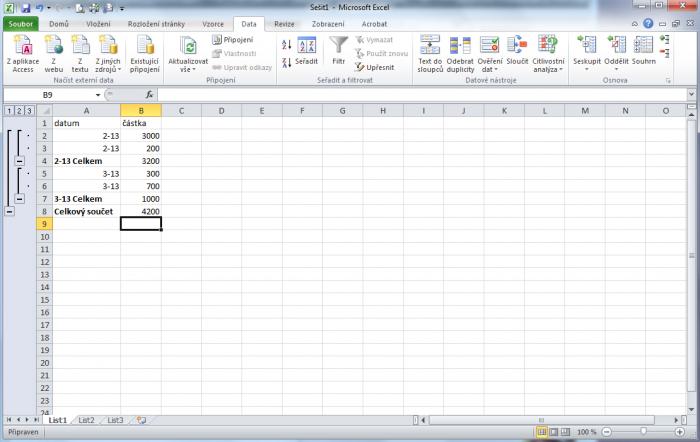The height and width of the screenshot is (442, 700).
Task: Switch to the Vzorce ribbon tab
Action: pyautogui.click(x=213, y=22)
